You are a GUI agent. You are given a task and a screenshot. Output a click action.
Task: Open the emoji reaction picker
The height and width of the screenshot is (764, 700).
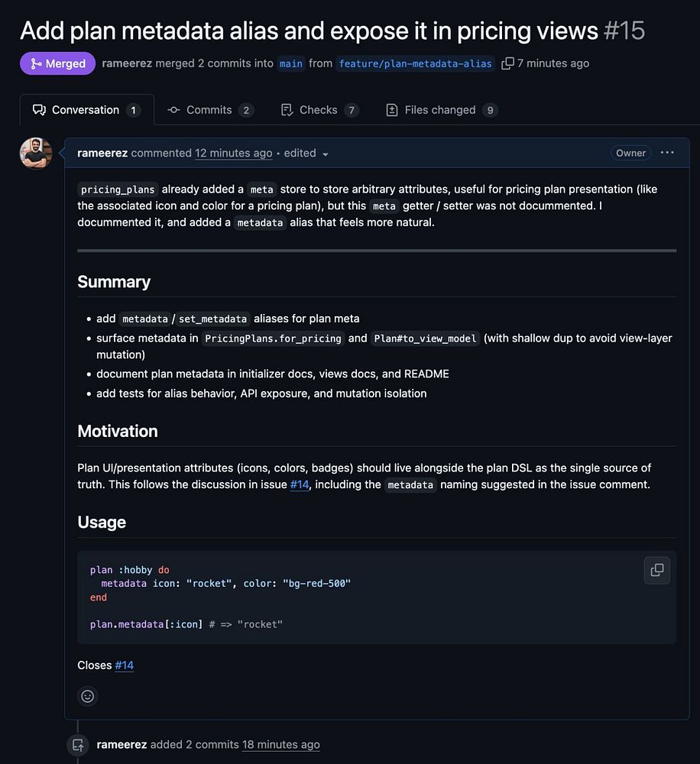(88, 696)
